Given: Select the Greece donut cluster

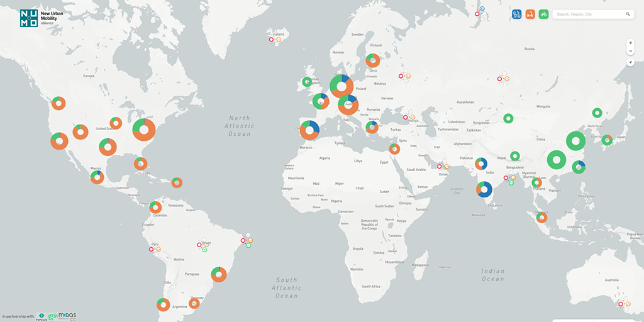Looking at the screenshot, I should click(x=372, y=127).
